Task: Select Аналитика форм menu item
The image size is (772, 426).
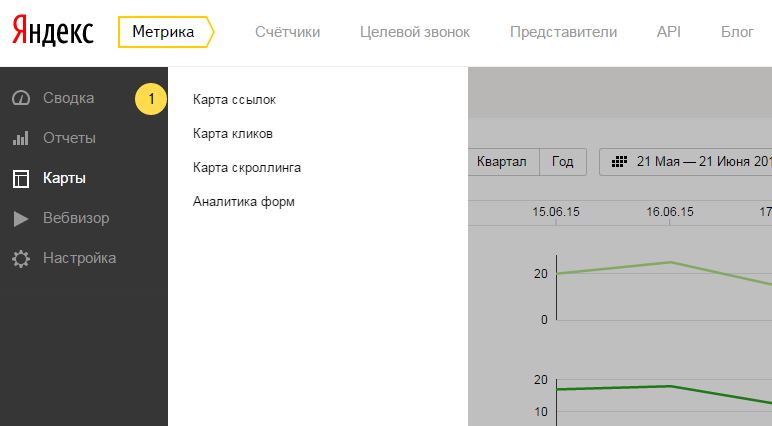Action: [x=244, y=201]
